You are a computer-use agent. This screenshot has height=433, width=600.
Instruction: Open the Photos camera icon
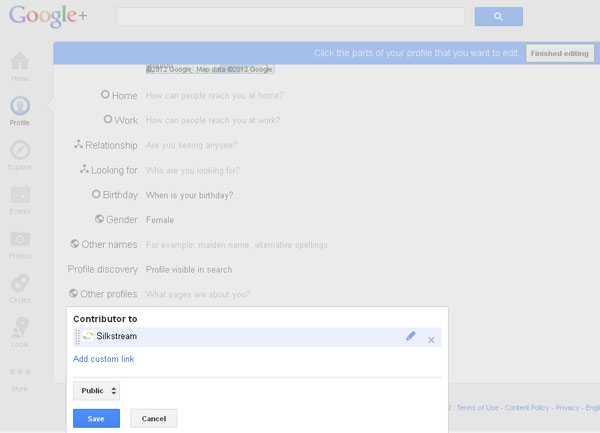coord(20,239)
